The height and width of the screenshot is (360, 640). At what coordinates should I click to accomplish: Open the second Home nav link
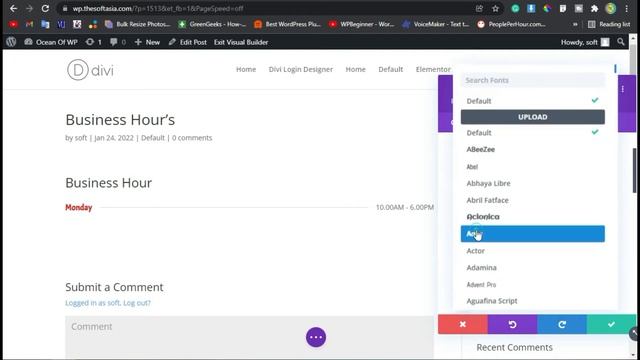pos(356,69)
